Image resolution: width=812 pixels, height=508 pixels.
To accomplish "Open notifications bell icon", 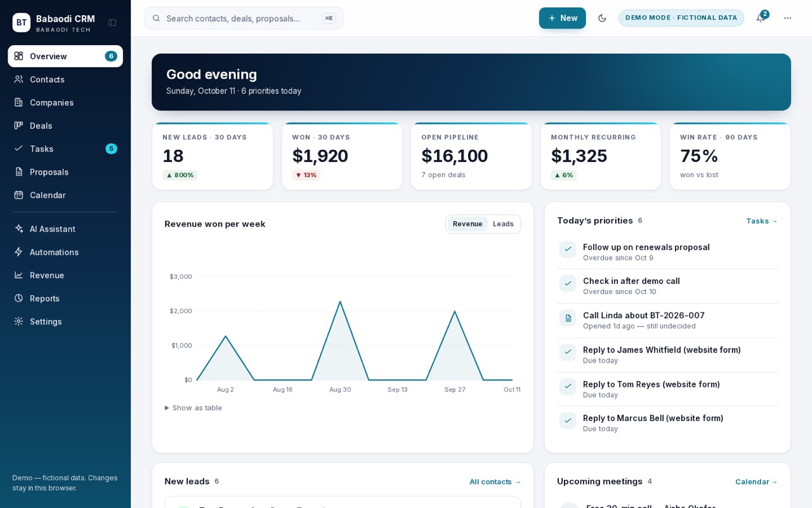I will (760, 18).
